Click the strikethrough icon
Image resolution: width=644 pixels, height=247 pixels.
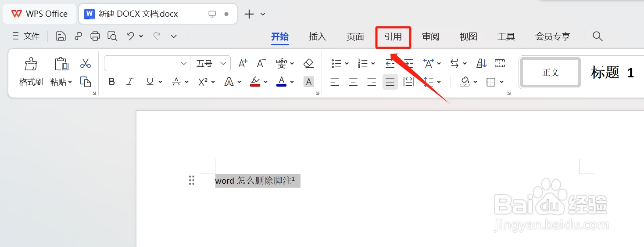(176, 82)
